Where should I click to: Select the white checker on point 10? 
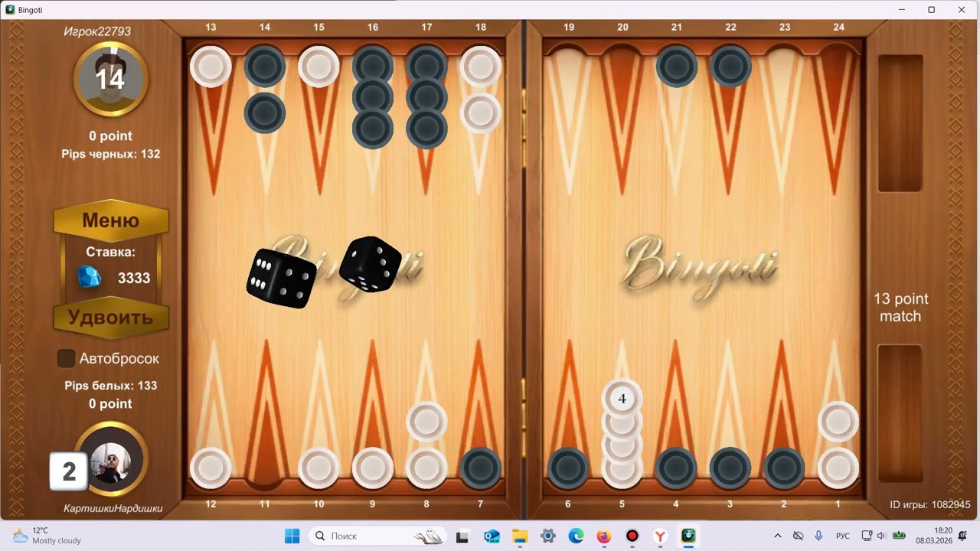[x=318, y=468]
